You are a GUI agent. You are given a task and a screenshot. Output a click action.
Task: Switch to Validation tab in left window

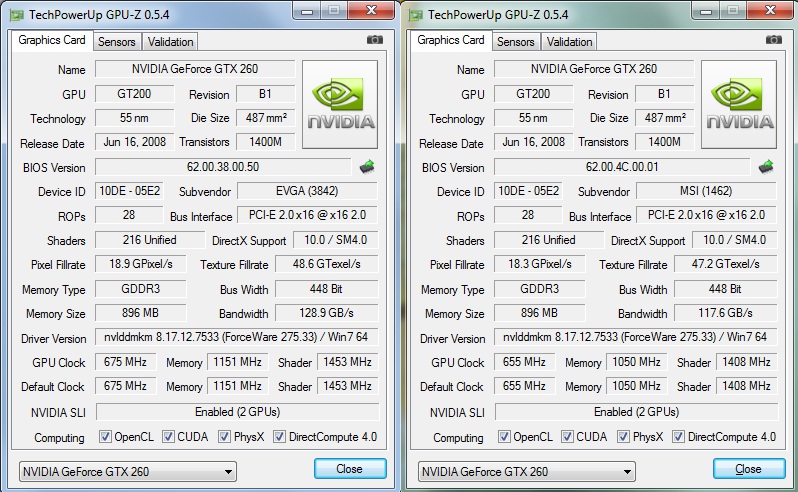170,42
